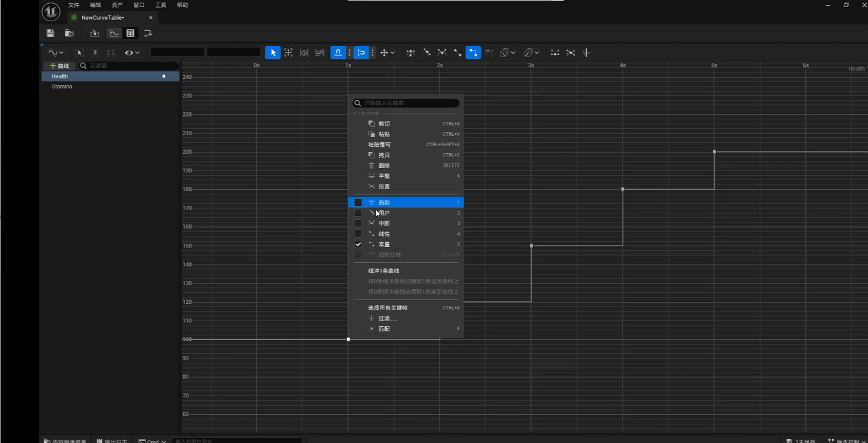Click the curve filter icon at toolbar end

(586, 53)
